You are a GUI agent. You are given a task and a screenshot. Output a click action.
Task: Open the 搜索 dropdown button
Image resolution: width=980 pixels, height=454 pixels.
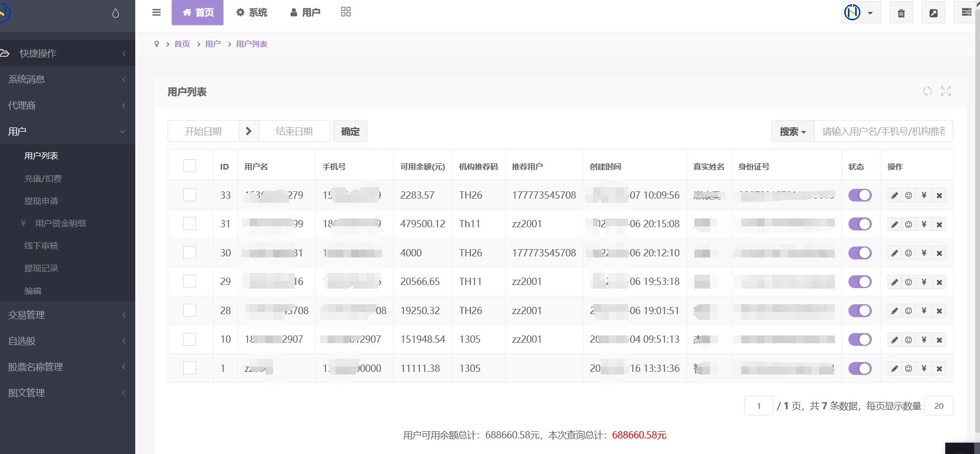[x=793, y=132]
